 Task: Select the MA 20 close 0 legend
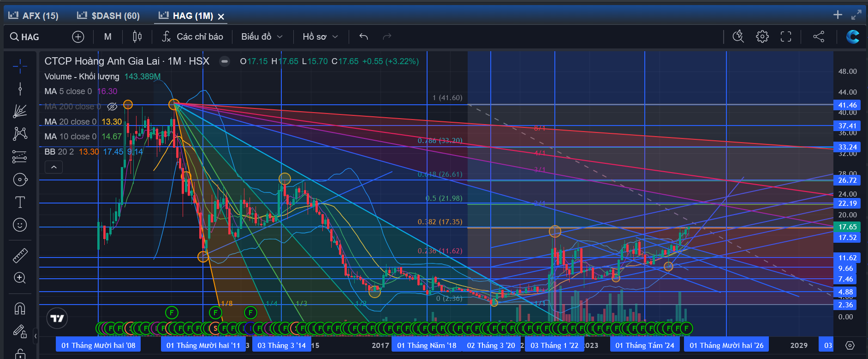pyautogui.click(x=71, y=122)
